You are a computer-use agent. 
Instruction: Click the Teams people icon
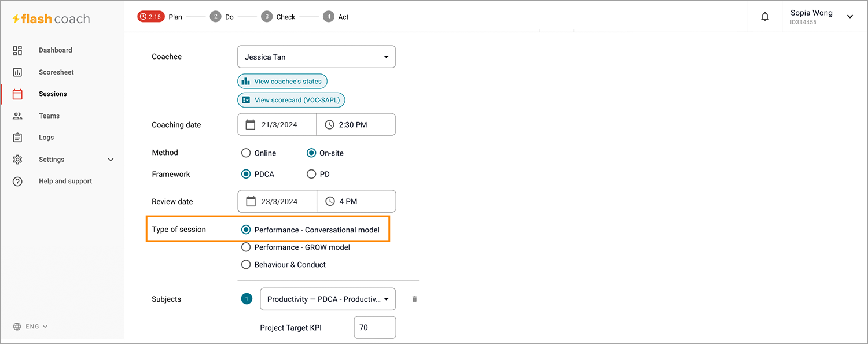point(17,116)
